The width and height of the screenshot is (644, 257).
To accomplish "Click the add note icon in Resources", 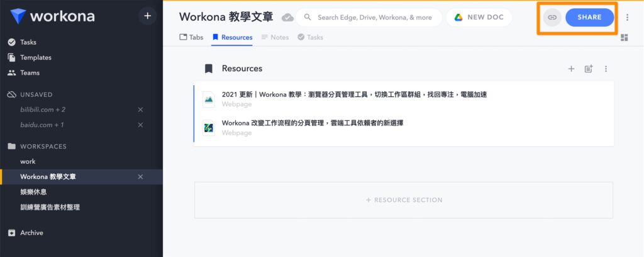I will click(x=589, y=69).
